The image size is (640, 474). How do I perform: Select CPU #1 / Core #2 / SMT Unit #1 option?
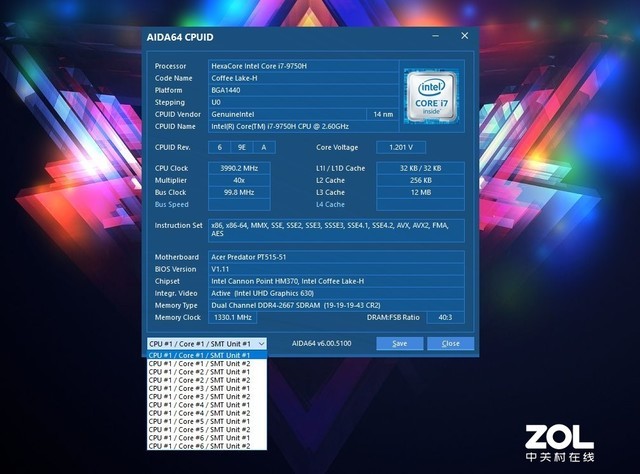207,372
